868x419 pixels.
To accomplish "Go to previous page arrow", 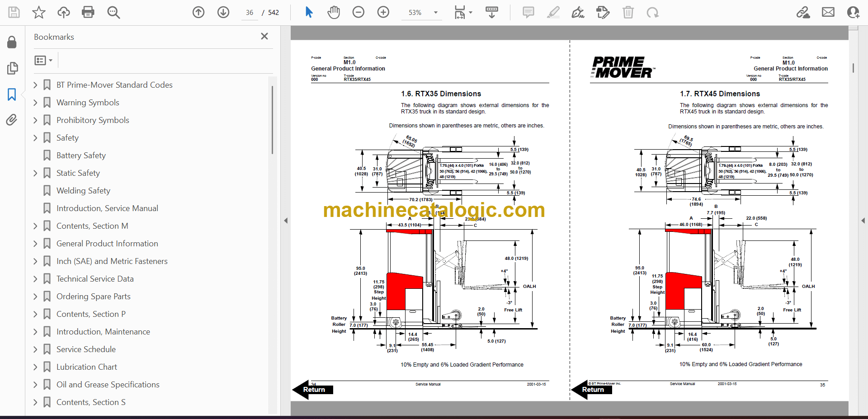I will pos(198,12).
